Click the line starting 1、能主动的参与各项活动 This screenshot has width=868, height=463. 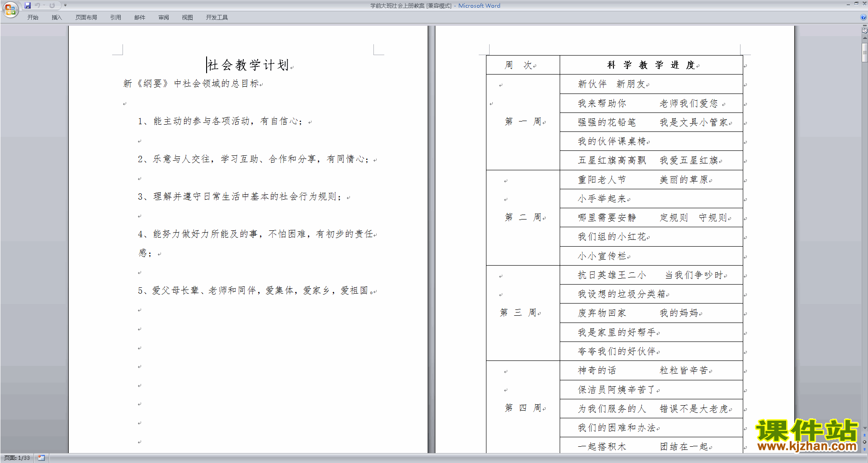220,121
